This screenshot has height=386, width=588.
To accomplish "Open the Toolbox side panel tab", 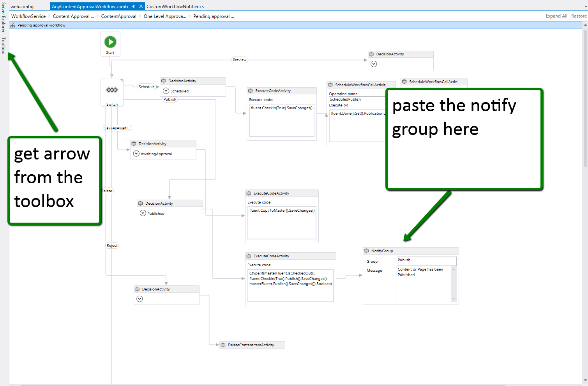I will pyautogui.click(x=4, y=46).
